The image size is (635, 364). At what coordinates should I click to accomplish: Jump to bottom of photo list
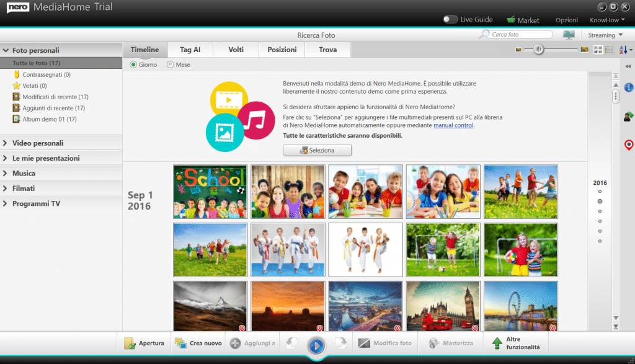(x=616, y=327)
